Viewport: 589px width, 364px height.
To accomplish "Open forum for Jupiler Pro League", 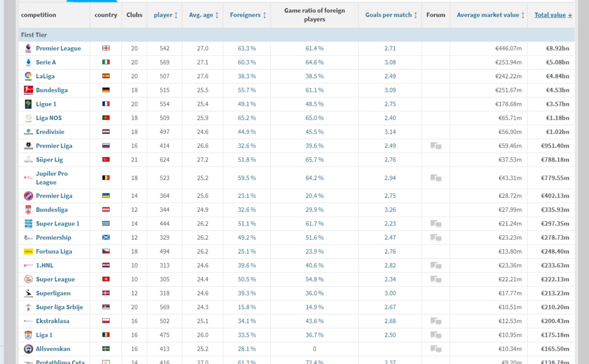I will tap(436, 178).
